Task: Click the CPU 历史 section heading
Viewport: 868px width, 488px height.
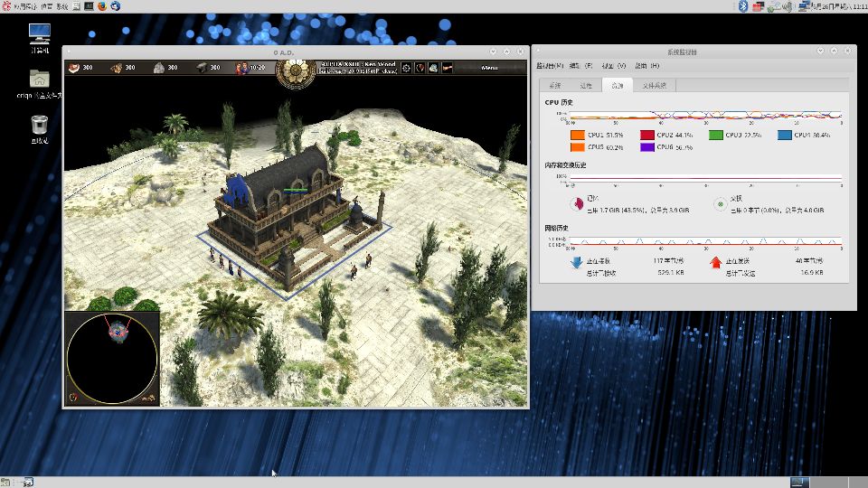Action: 559,102
